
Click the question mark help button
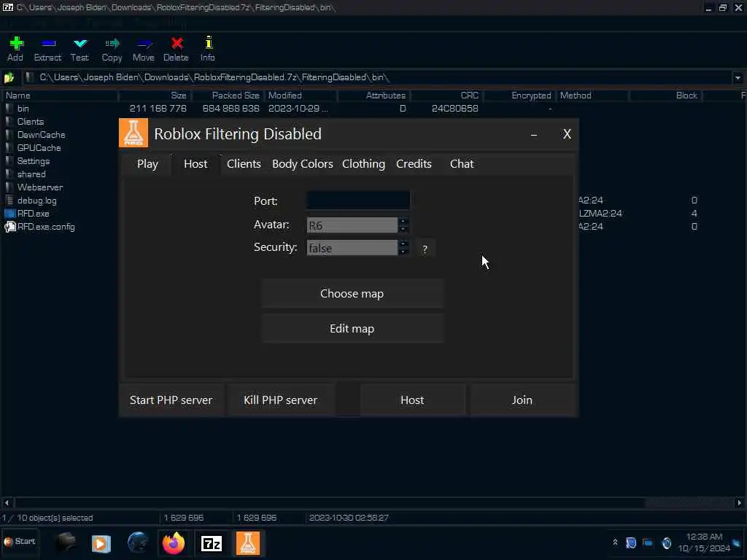[x=425, y=249]
